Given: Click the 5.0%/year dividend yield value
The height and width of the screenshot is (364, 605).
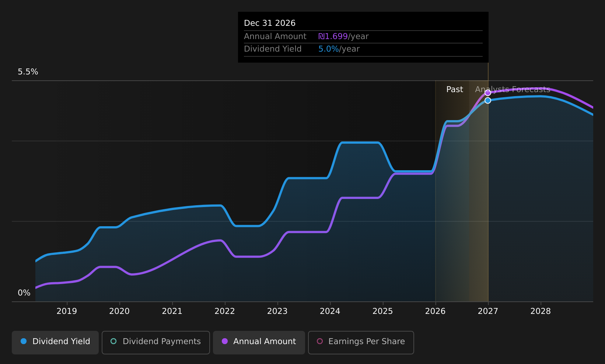Looking at the screenshot, I should [x=339, y=49].
